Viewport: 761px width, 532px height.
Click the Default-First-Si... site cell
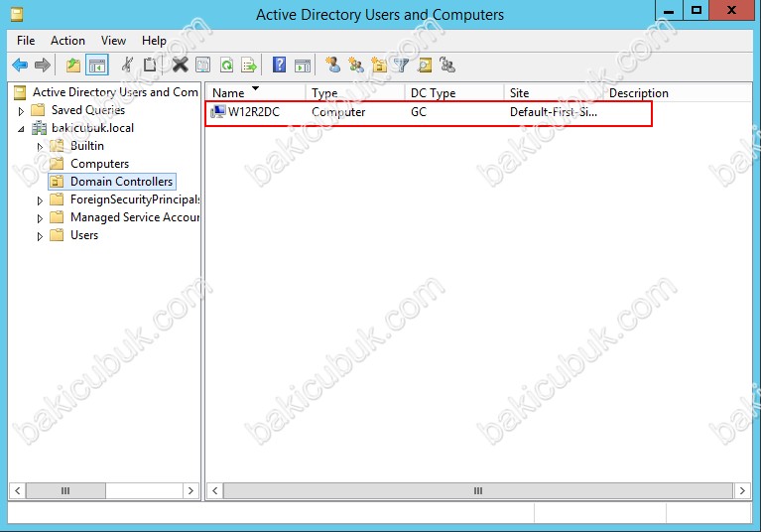coord(554,112)
